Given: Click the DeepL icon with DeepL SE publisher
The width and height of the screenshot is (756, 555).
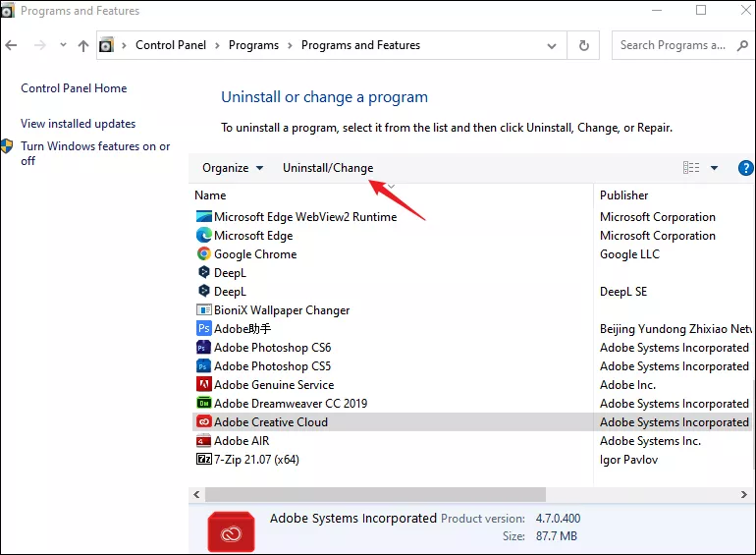Looking at the screenshot, I should pyautogui.click(x=204, y=291).
